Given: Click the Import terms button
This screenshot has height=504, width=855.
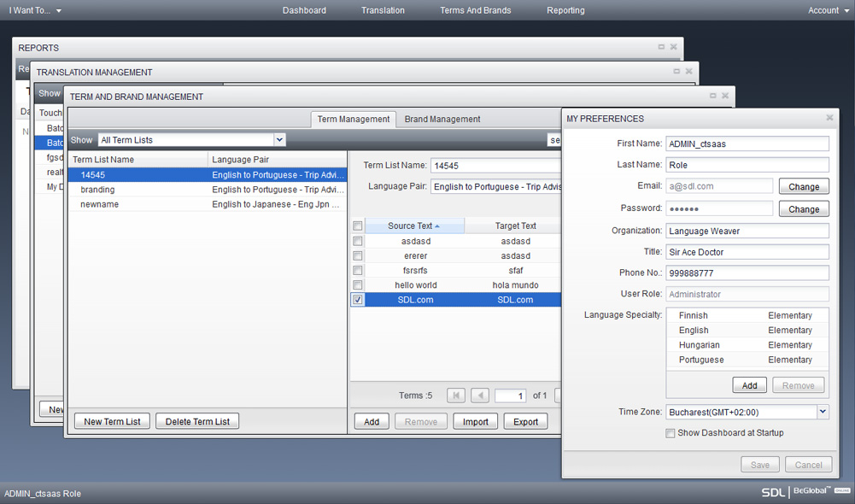Looking at the screenshot, I should (x=476, y=421).
